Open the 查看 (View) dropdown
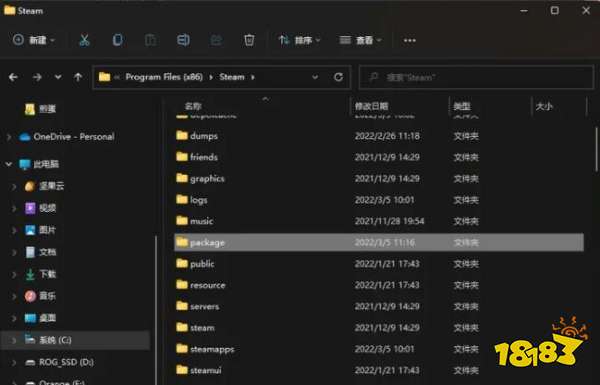This screenshot has width=600, height=385. pyautogui.click(x=360, y=40)
